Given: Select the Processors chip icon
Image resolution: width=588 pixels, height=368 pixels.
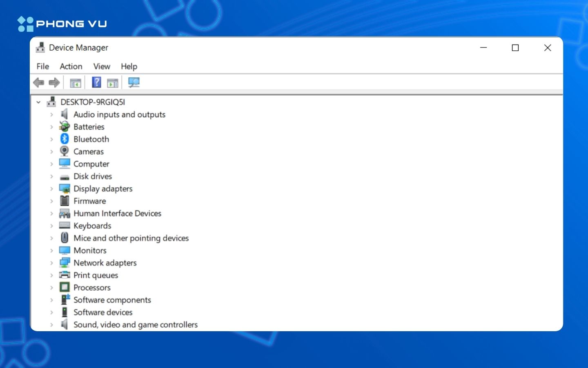Looking at the screenshot, I should pyautogui.click(x=65, y=287).
